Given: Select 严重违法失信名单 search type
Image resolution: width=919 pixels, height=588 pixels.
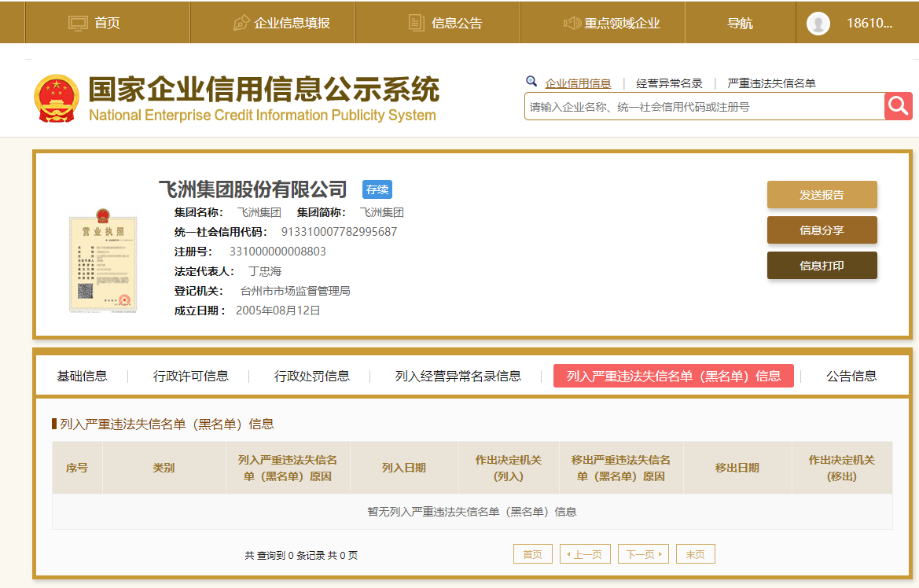Looking at the screenshot, I should click(771, 83).
